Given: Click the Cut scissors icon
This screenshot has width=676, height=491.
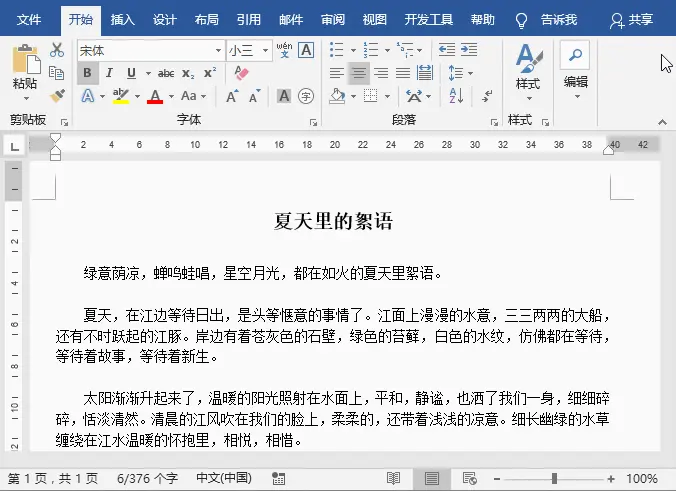Looking at the screenshot, I should (57, 50).
